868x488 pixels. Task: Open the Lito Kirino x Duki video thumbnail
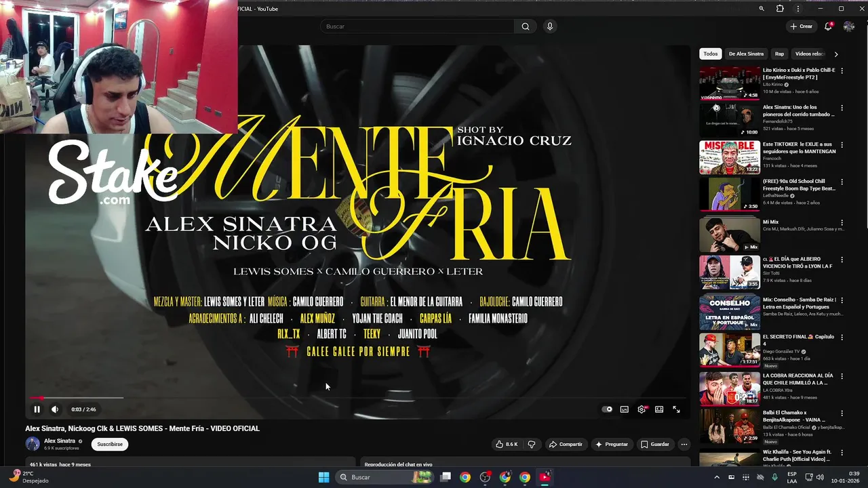730,83
